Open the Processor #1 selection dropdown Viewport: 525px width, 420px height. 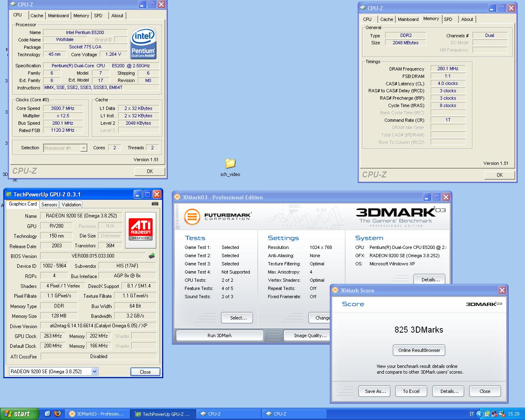tap(84, 148)
